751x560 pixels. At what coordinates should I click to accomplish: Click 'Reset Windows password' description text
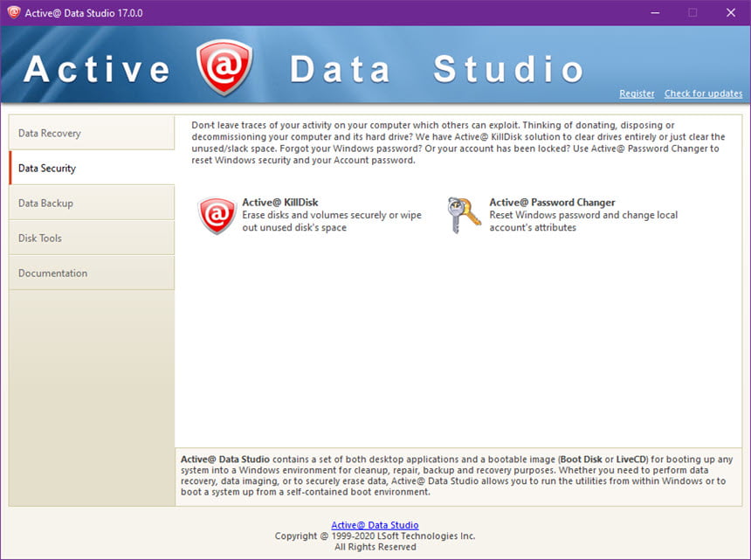coord(582,221)
